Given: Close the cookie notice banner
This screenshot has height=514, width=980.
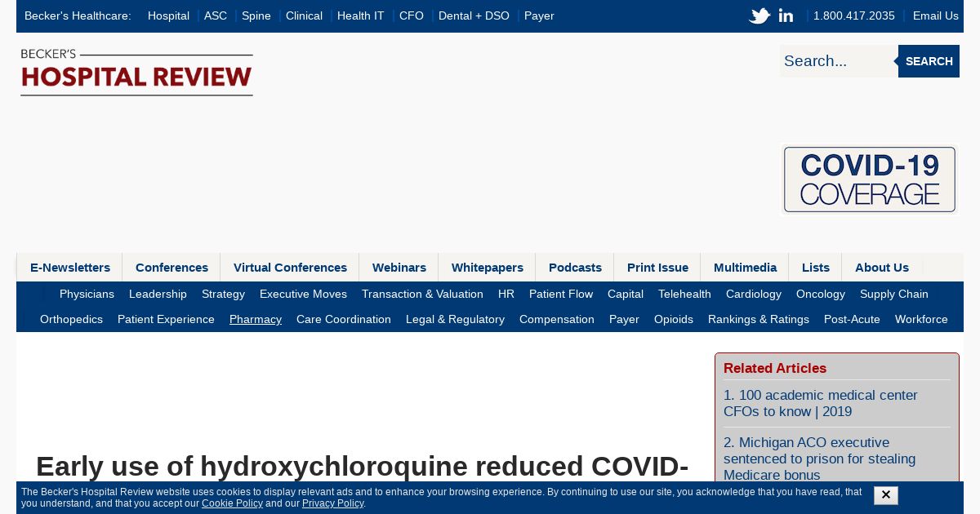Looking at the screenshot, I should [885, 495].
